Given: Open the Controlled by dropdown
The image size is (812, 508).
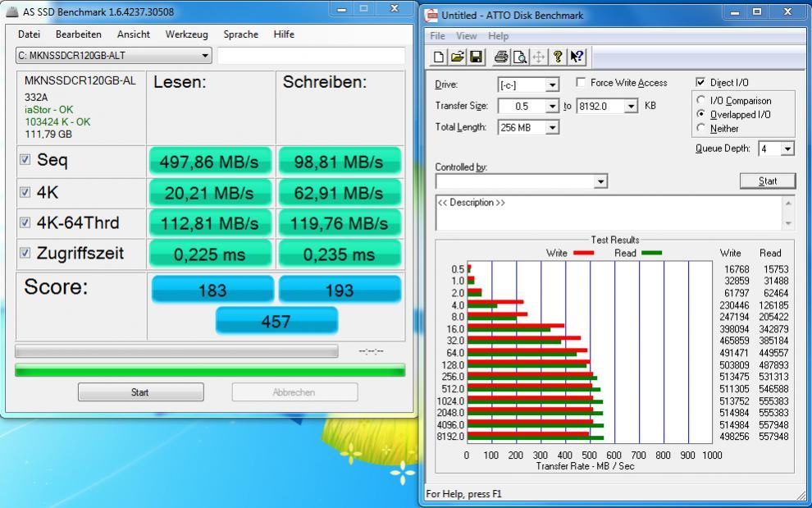Looking at the screenshot, I should (x=600, y=181).
